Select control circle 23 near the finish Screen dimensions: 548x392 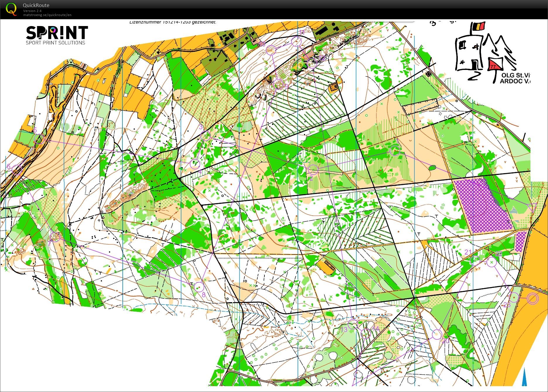[514, 298]
